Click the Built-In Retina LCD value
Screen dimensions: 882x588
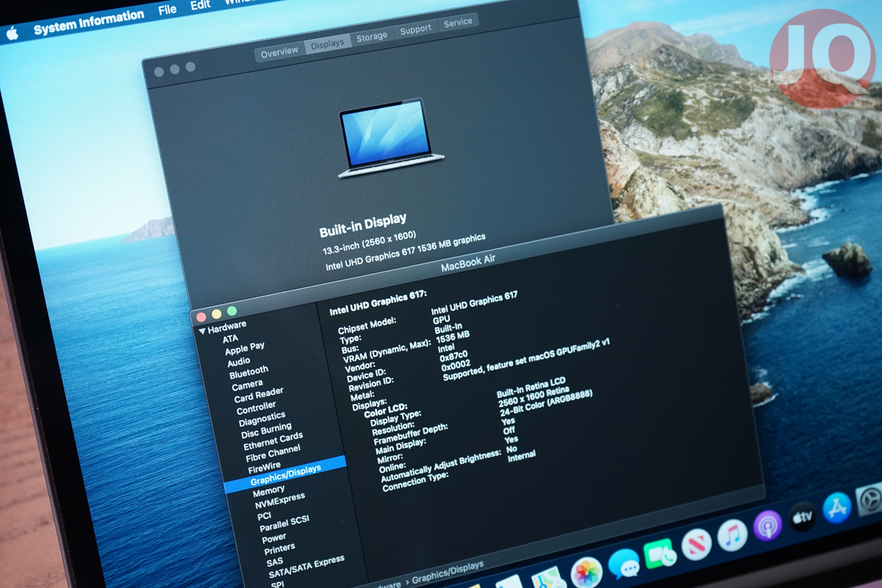click(x=531, y=389)
